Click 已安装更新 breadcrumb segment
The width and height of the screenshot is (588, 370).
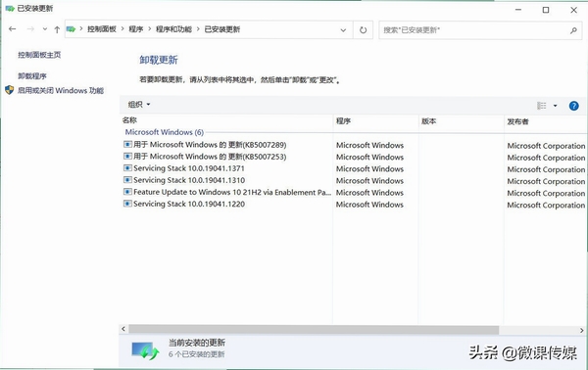click(x=222, y=29)
